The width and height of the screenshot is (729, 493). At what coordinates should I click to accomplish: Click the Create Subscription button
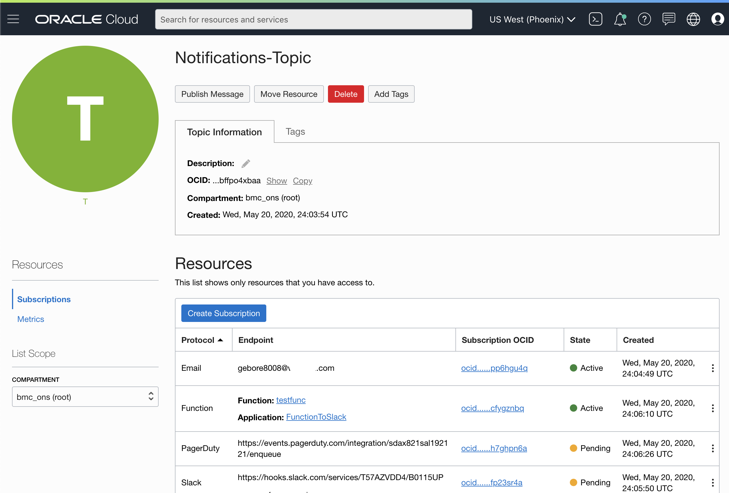click(x=224, y=313)
